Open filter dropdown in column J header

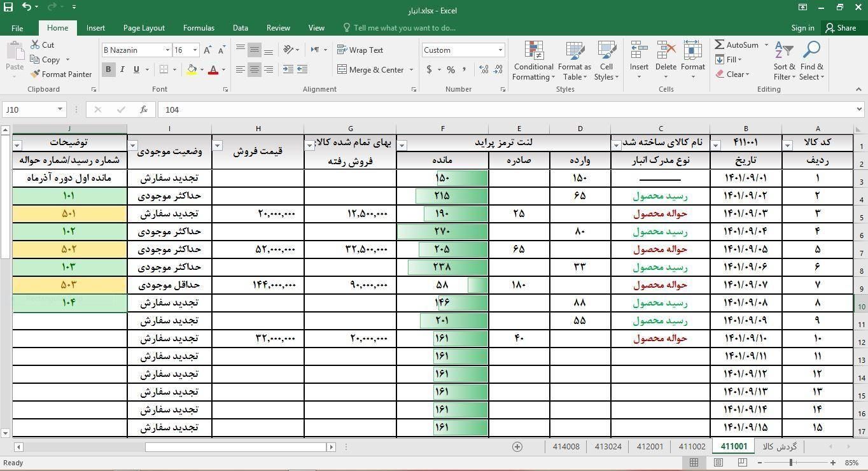pyautogui.click(x=17, y=145)
